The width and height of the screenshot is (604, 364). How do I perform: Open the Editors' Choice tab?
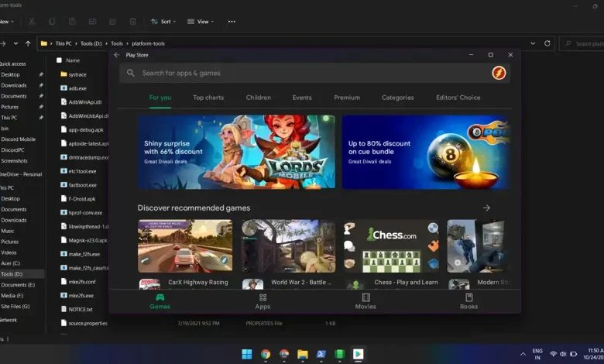[x=458, y=98]
